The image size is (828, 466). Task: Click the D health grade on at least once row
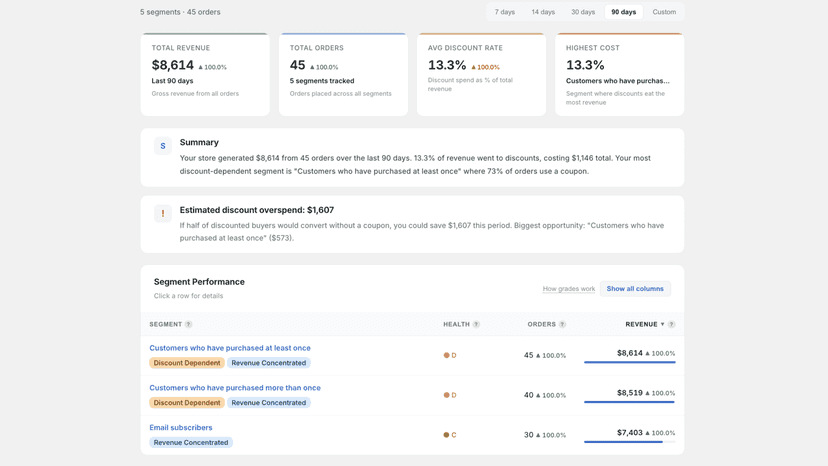450,355
